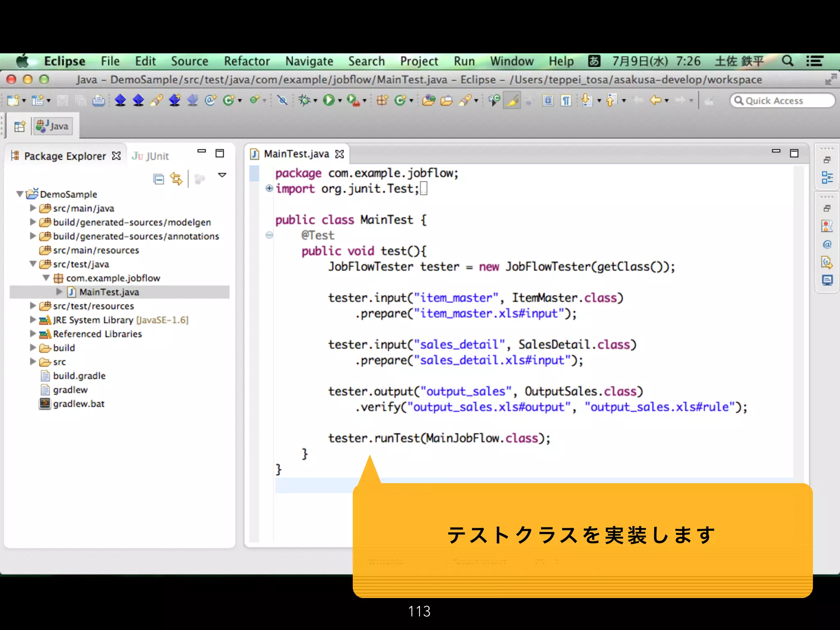Screen dimensions: 840x630
Task: Open the Open Perspective button
Action: coord(19,126)
